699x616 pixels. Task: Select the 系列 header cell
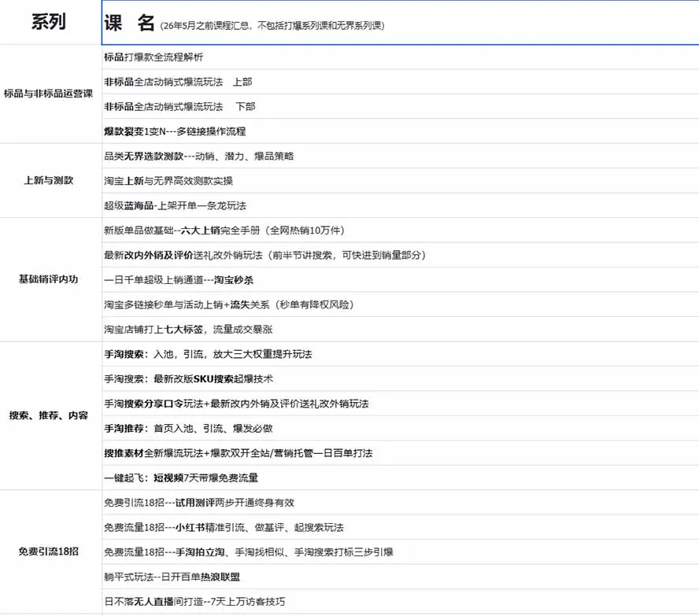(50, 22)
